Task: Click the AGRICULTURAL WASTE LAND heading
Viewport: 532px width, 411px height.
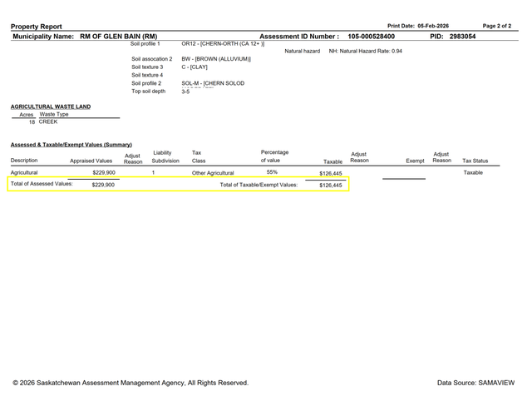Action: (x=51, y=106)
